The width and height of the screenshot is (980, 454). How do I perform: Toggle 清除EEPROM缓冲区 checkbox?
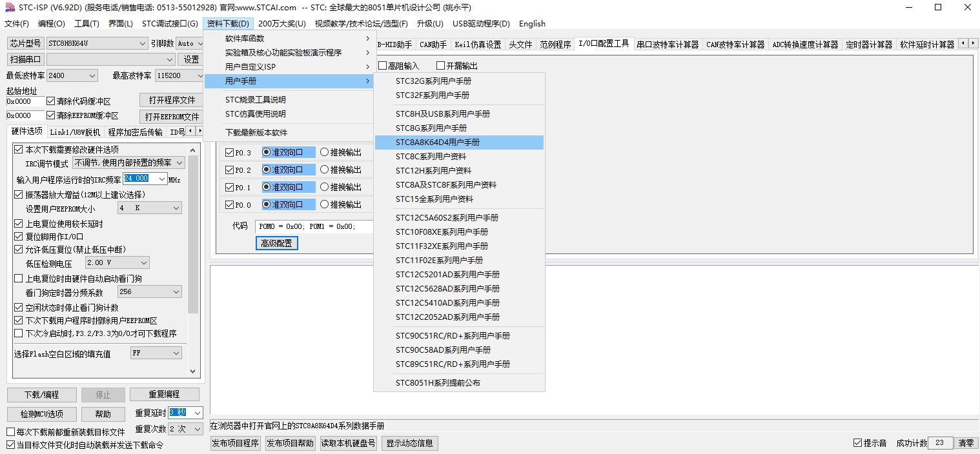(51, 115)
